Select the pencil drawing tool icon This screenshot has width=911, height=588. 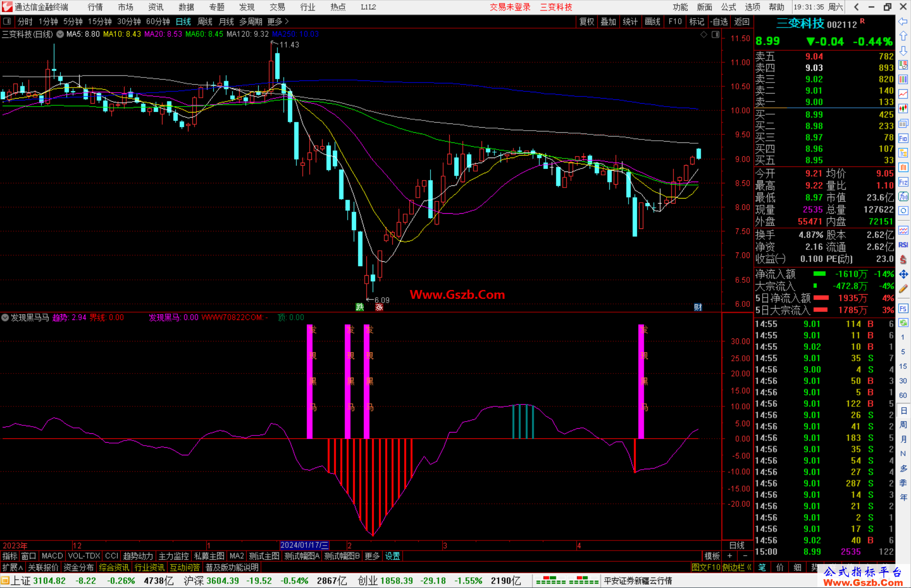click(903, 289)
